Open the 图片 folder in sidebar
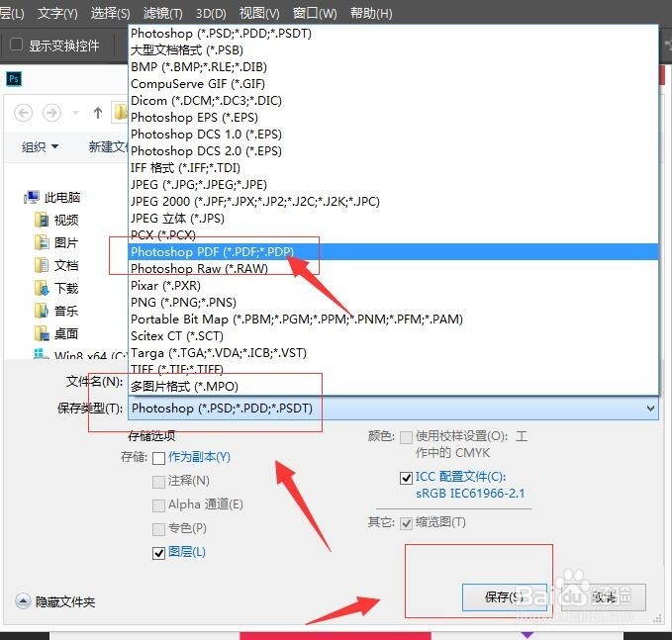The width and height of the screenshot is (672, 640). click(66, 243)
